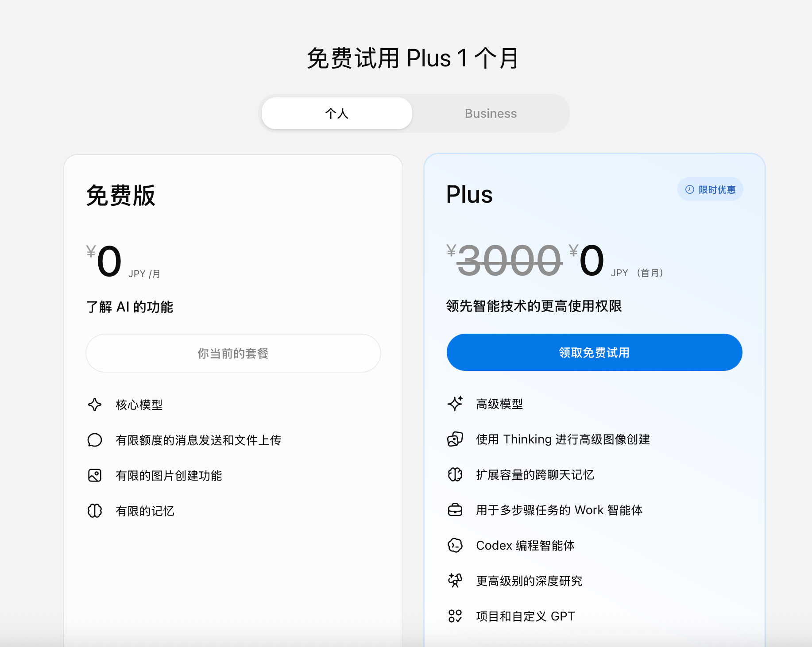The height and width of the screenshot is (647, 812).
Task: Click the chat bubble icon beside 有限额度的消息发送和文件上传
Action: [95, 440]
